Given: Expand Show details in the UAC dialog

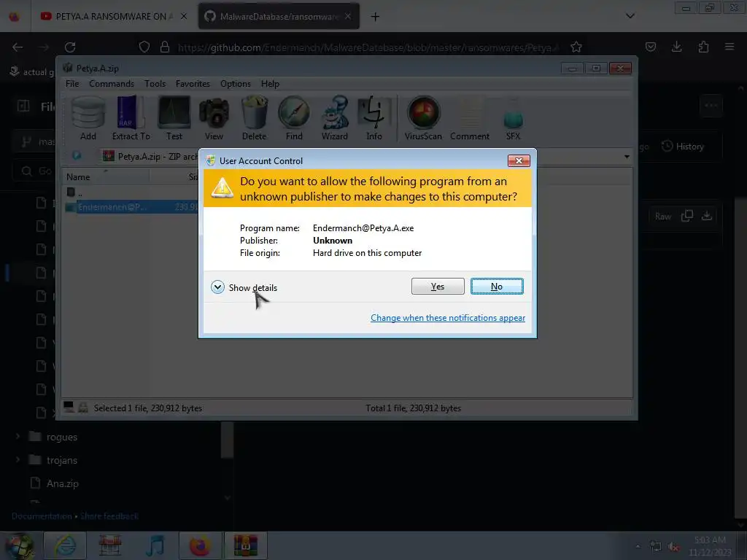Looking at the screenshot, I should tap(244, 287).
